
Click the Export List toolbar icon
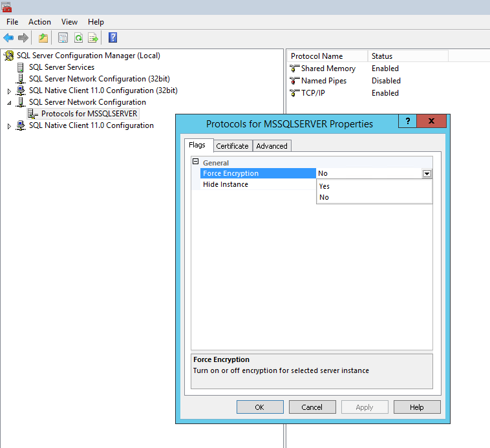pos(93,37)
